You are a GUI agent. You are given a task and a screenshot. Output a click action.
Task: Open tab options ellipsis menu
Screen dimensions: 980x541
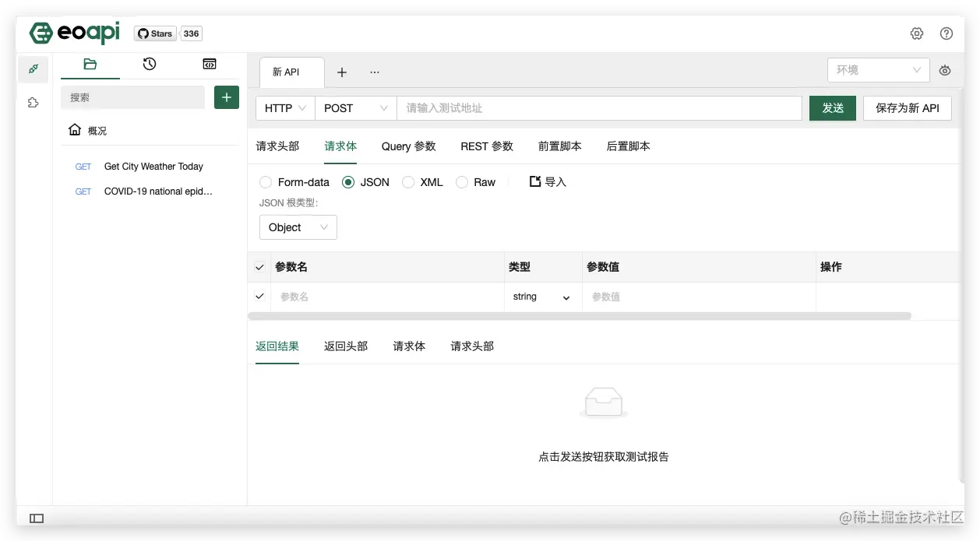click(x=375, y=72)
